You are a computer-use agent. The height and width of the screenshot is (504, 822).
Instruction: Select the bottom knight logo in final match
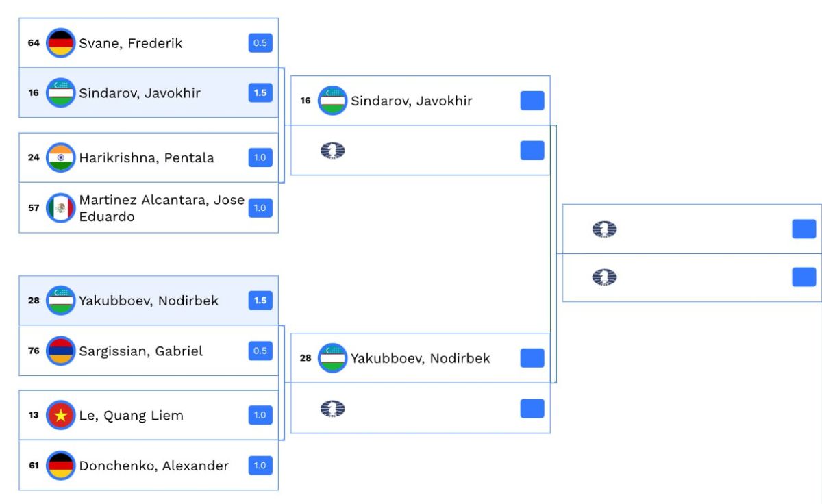604,277
